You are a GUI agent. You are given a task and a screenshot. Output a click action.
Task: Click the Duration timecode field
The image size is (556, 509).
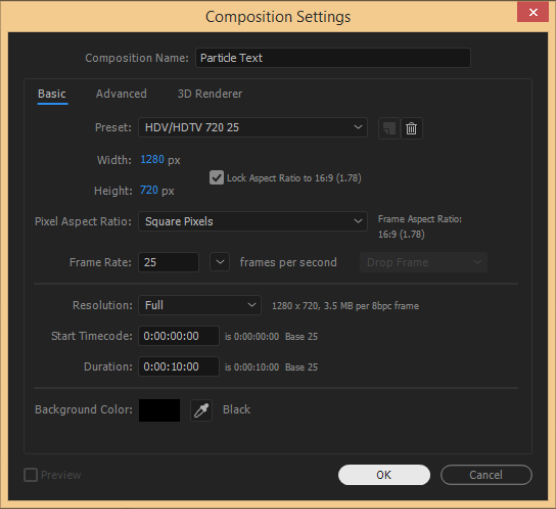click(x=179, y=366)
